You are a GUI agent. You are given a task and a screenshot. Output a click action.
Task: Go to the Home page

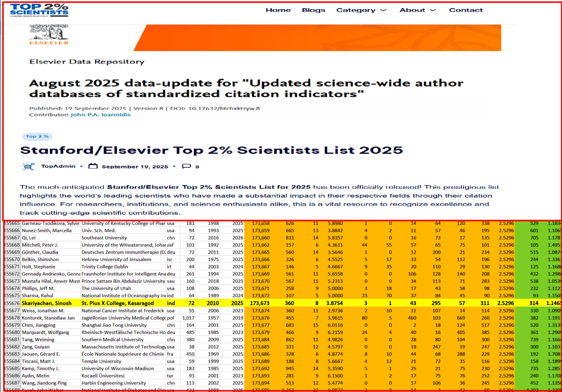coord(278,10)
